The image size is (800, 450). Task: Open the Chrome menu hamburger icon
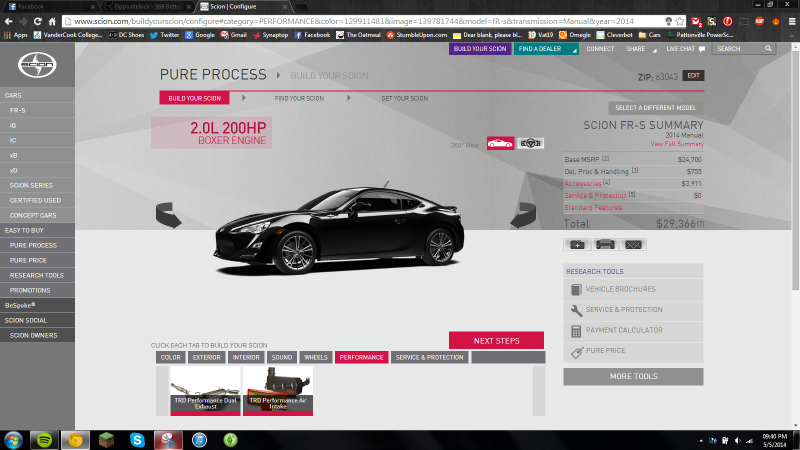pyautogui.click(x=792, y=21)
